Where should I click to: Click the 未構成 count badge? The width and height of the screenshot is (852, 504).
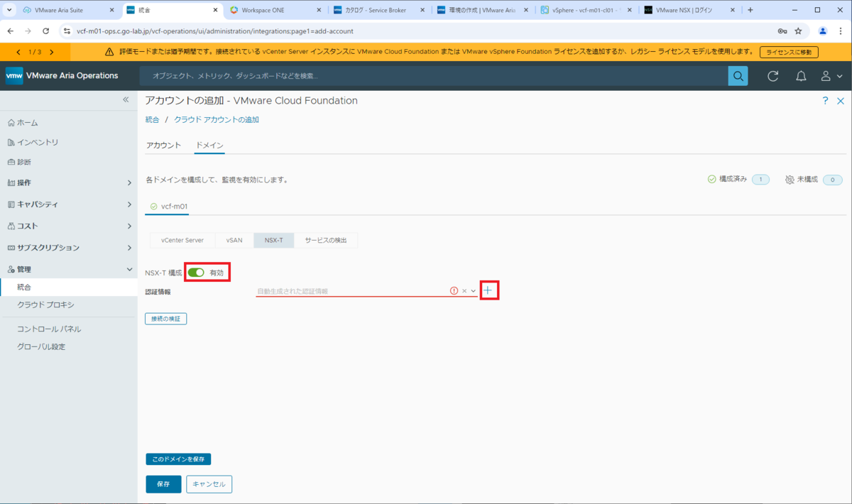click(833, 180)
